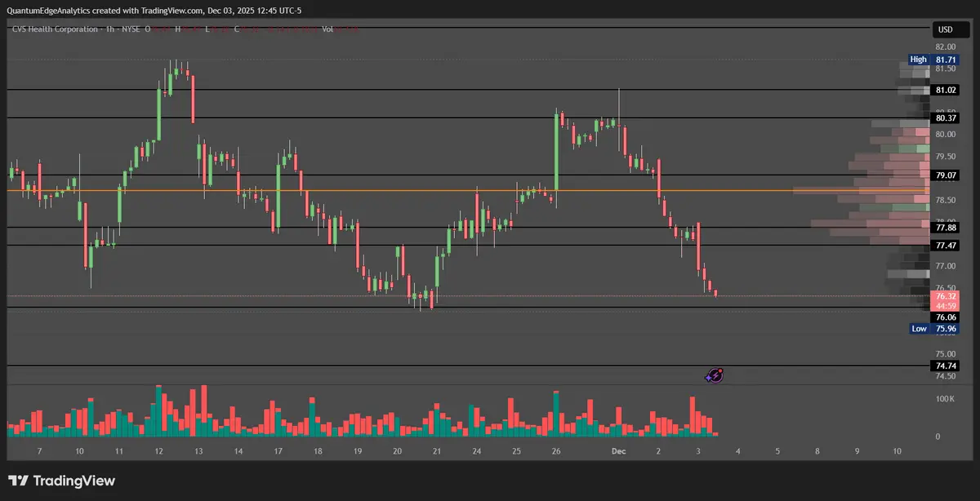Click the current price 76.32 label
Screen dimensions: 980x501
[946, 301]
